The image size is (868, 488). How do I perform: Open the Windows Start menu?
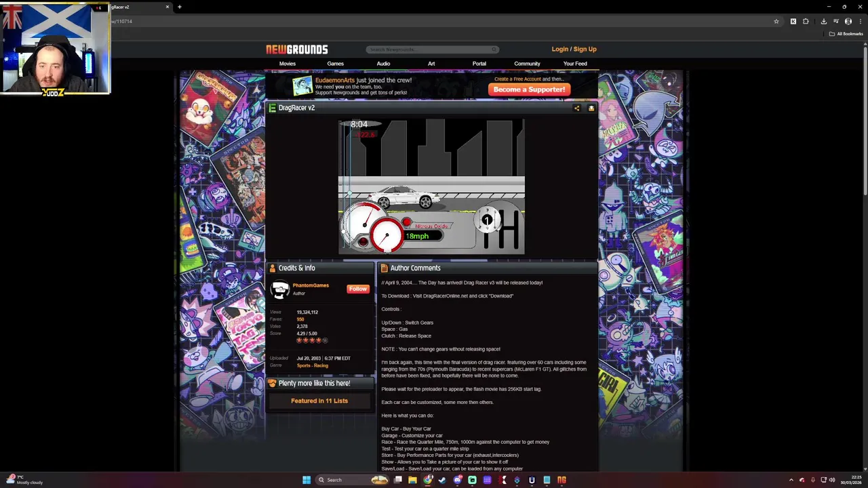pos(307,480)
